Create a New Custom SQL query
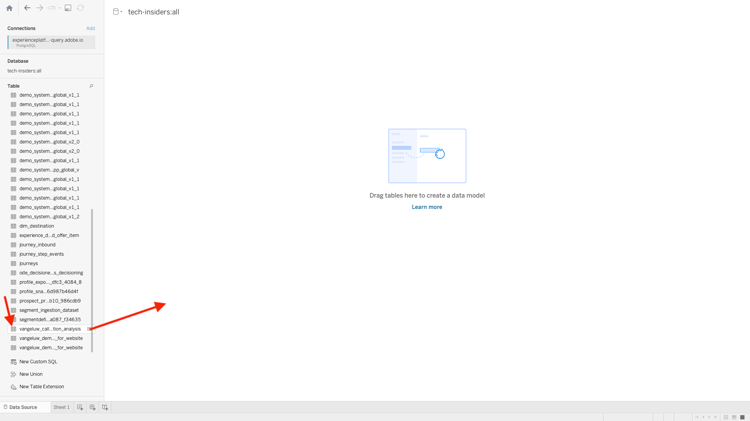This screenshot has width=750, height=421. (34, 362)
